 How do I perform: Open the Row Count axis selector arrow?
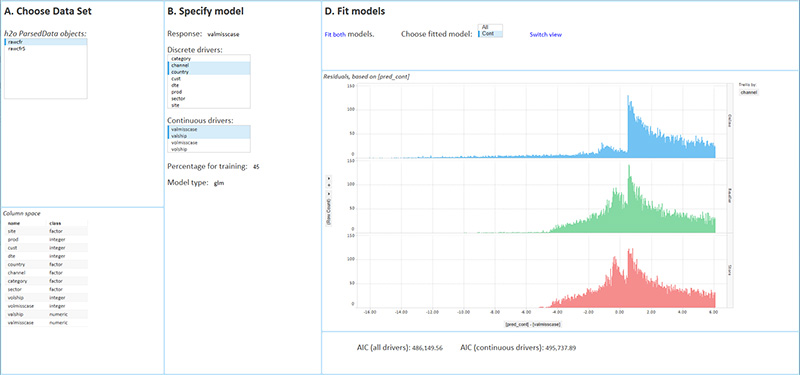329,194
